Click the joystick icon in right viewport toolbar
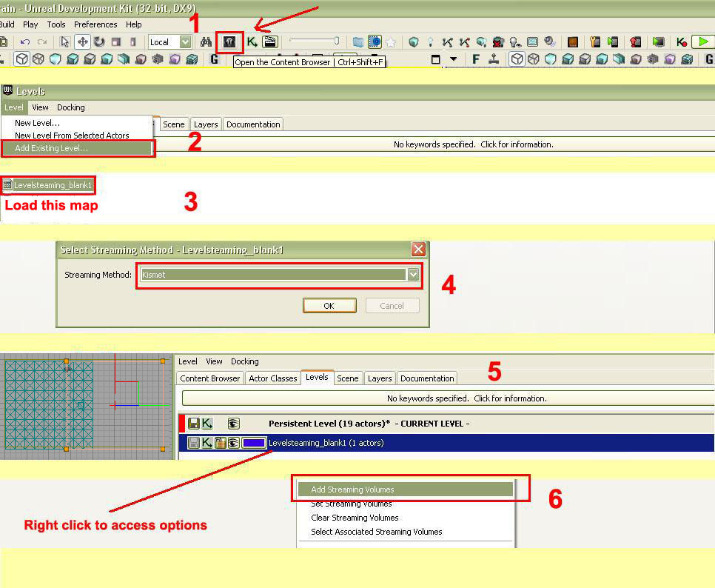The width and height of the screenshot is (715, 588). [494, 59]
